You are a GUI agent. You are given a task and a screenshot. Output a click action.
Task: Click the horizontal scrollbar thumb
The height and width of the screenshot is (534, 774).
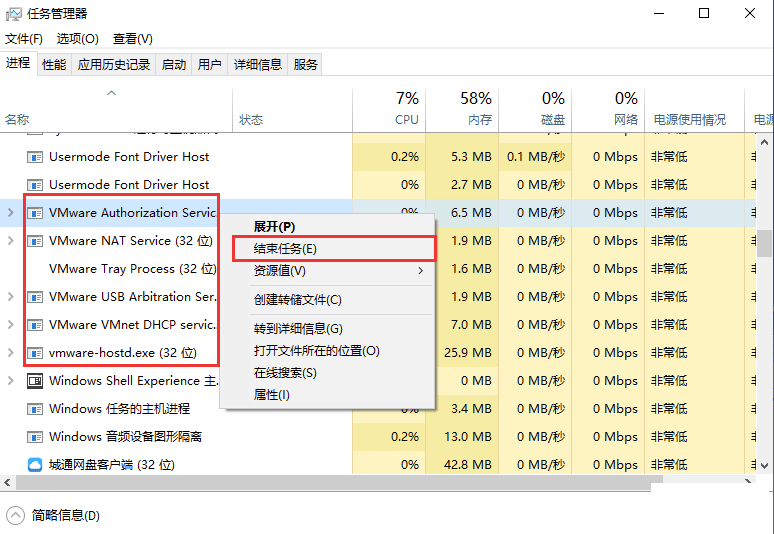340,482
